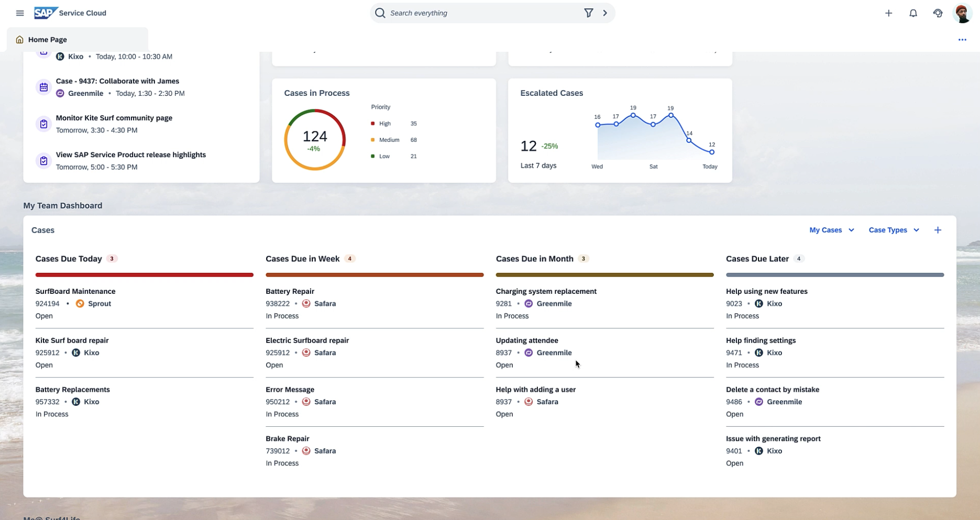The width and height of the screenshot is (980, 520).
Task: Select the Home Page tab
Action: point(47,40)
